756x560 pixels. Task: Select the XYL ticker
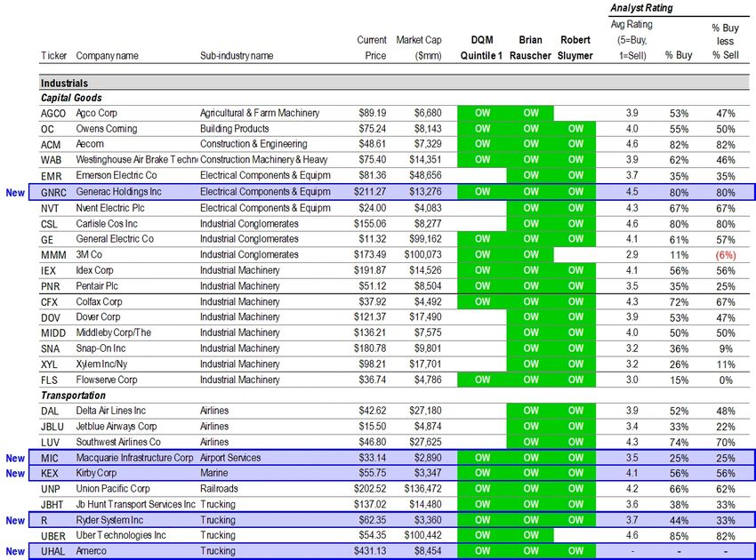(49, 364)
